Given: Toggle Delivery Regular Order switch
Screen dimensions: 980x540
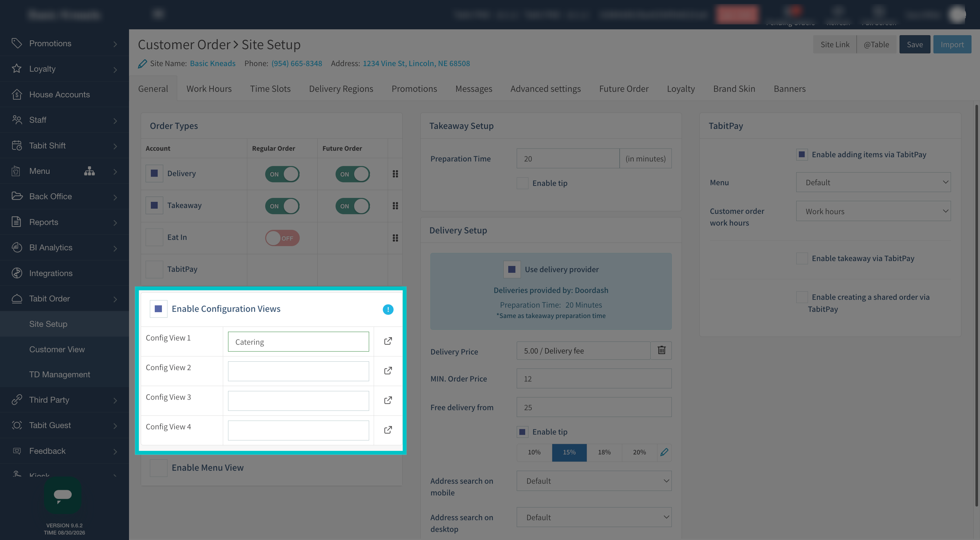Looking at the screenshot, I should (282, 174).
